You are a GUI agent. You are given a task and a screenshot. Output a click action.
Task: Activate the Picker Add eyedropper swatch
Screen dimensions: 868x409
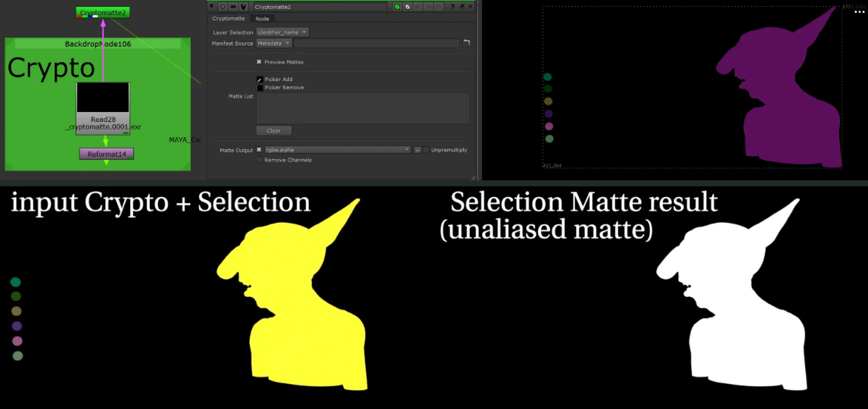coord(260,79)
